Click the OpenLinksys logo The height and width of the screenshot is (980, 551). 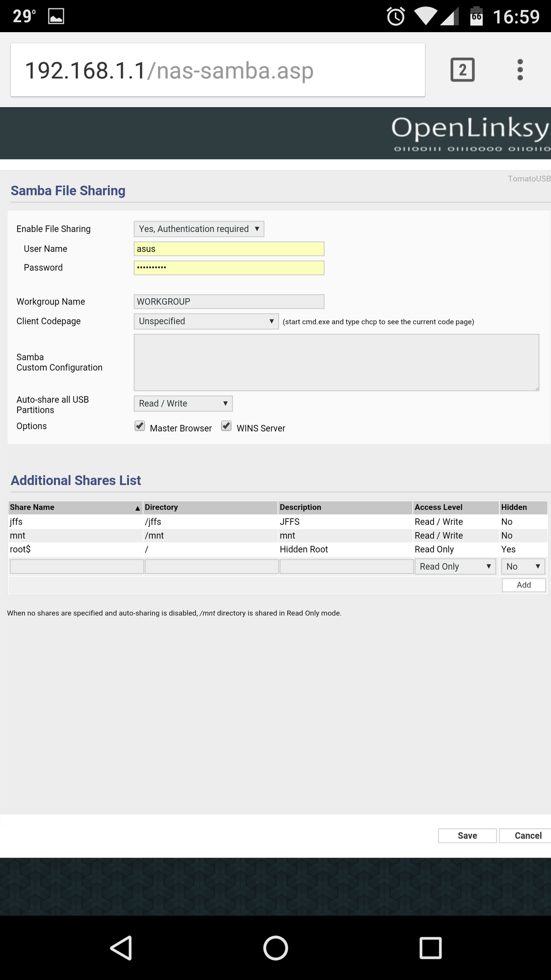[470, 133]
